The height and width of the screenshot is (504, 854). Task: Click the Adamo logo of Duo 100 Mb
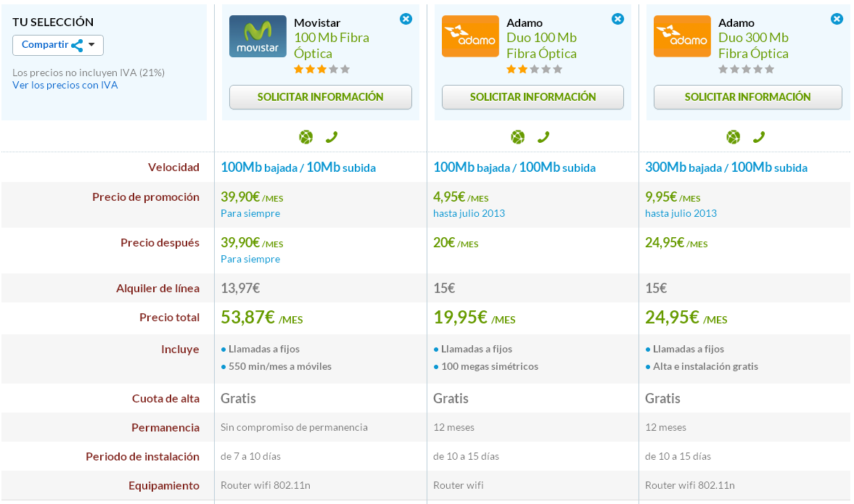[470, 36]
